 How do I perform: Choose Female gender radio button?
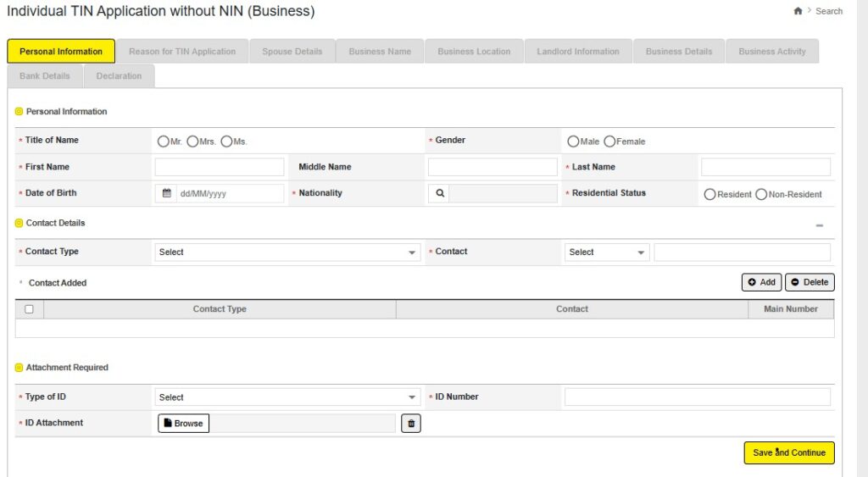click(x=609, y=141)
